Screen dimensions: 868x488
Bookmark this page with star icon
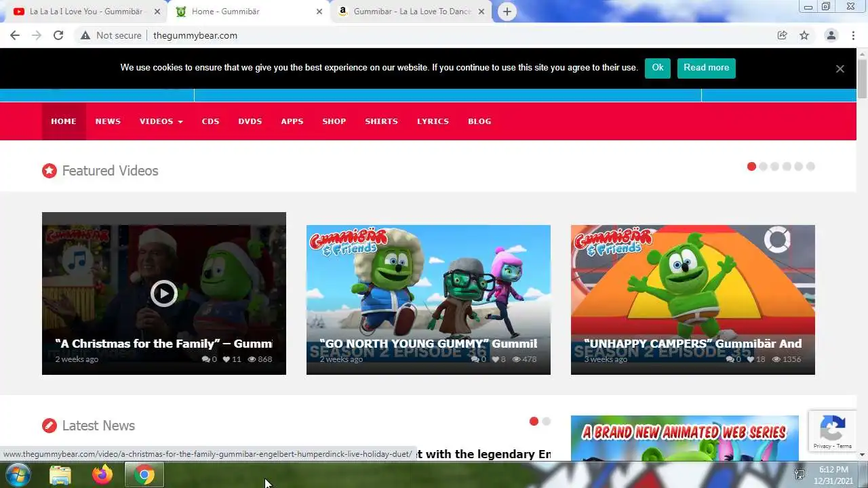coord(804,35)
